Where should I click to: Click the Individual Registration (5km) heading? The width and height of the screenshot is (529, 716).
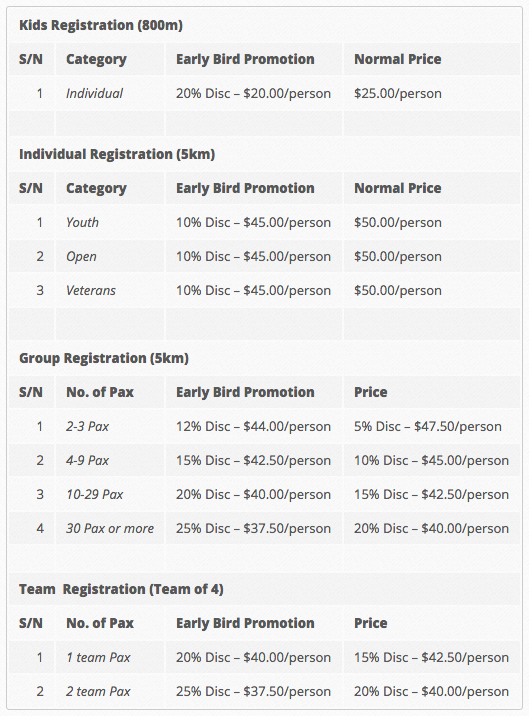117,154
